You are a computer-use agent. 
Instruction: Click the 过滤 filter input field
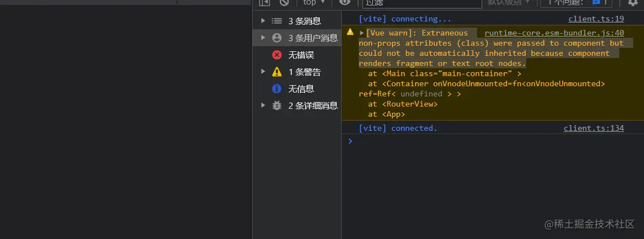point(422,3)
